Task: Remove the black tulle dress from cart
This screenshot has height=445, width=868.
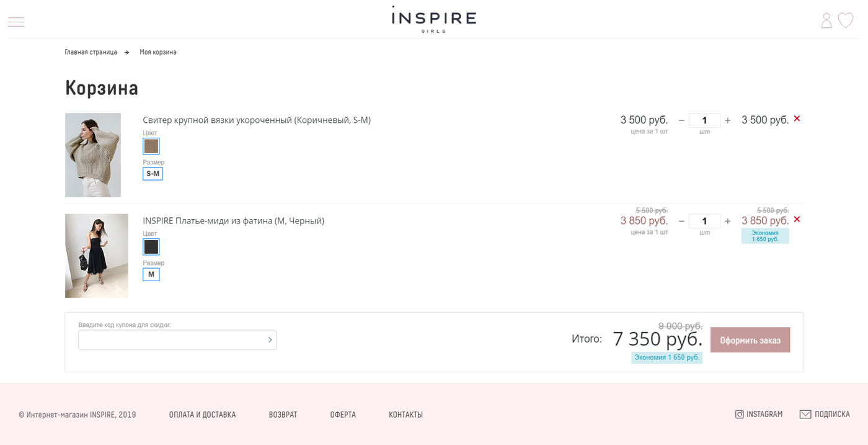Action: coord(797,219)
